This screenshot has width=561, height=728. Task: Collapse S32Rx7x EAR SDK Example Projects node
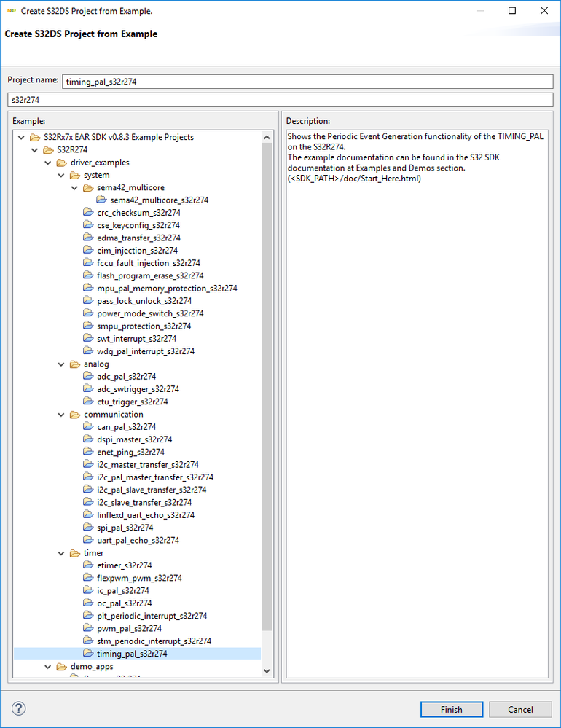click(21, 138)
